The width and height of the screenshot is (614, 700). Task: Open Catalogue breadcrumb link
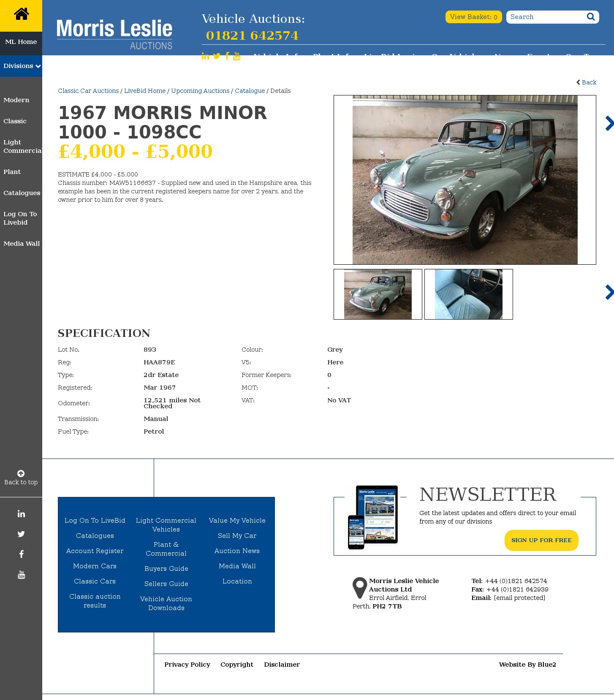pos(250,91)
